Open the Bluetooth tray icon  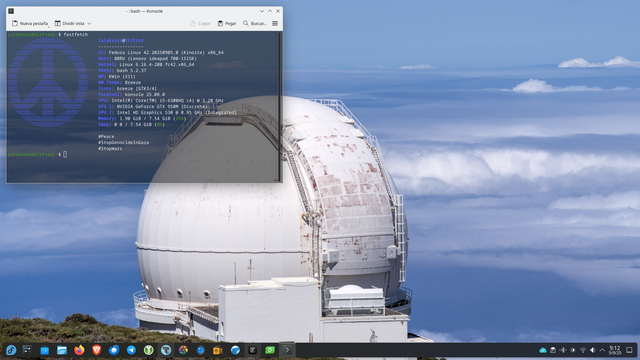563,350
